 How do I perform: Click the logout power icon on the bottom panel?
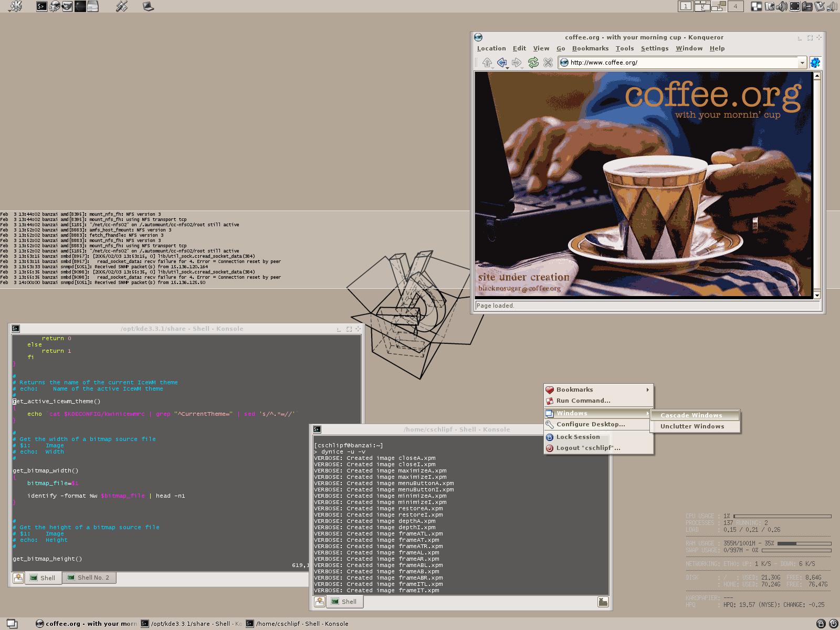pyautogui.click(x=833, y=624)
